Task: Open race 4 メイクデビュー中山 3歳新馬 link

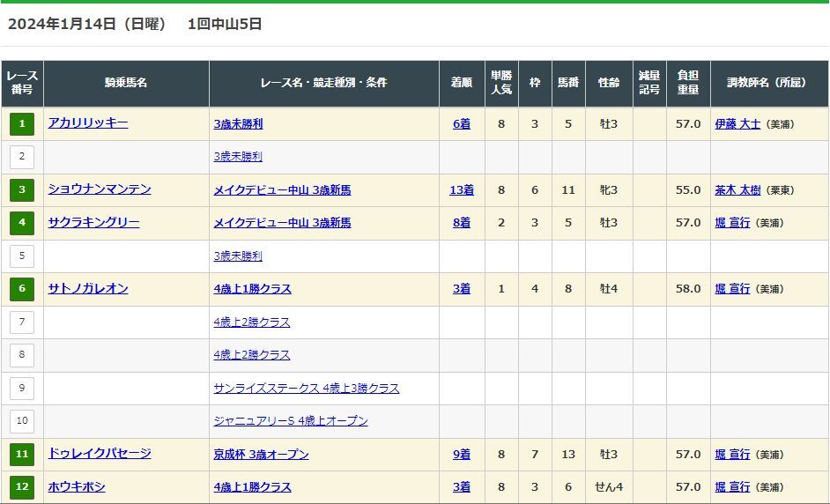Action: click(x=282, y=222)
